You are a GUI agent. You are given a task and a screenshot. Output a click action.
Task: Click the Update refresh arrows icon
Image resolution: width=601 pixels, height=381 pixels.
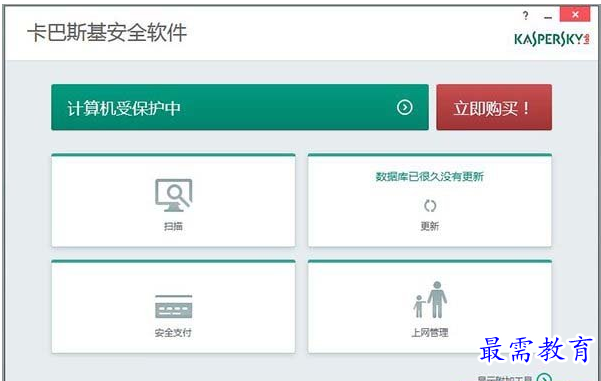[x=430, y=206]
